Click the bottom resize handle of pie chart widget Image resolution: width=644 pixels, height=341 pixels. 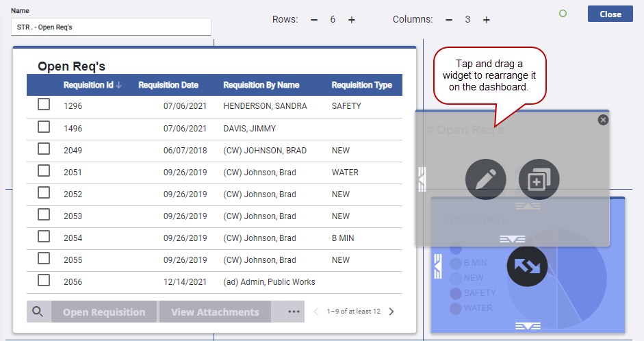527,326
